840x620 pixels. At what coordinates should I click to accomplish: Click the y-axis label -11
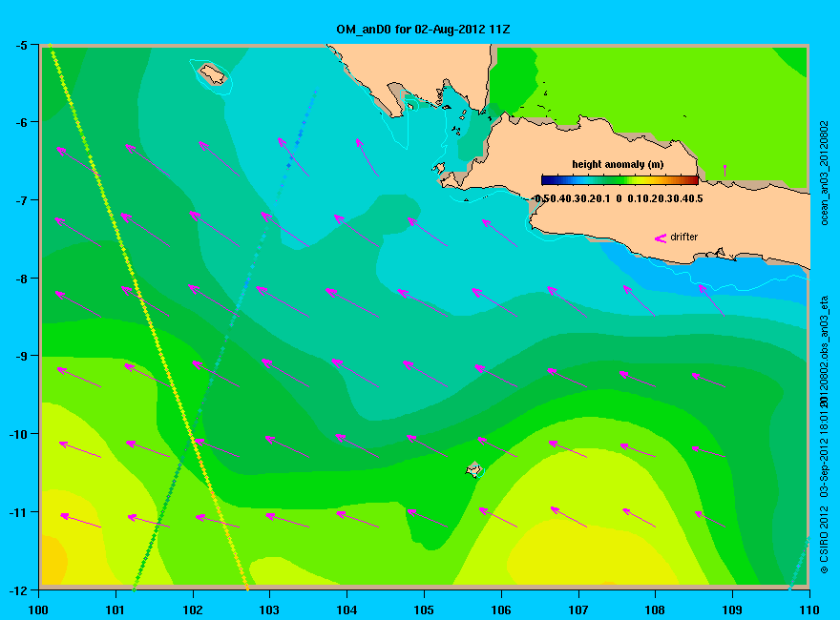(x=18, y=512)
